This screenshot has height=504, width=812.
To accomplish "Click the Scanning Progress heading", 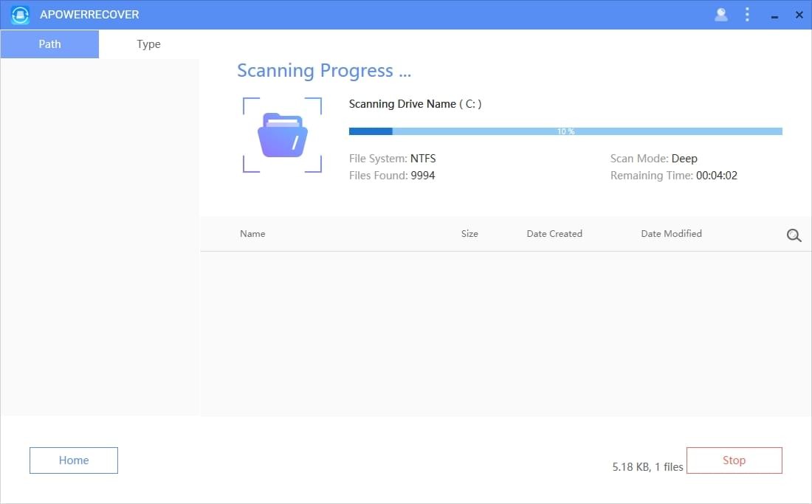I will pos(323,70).
